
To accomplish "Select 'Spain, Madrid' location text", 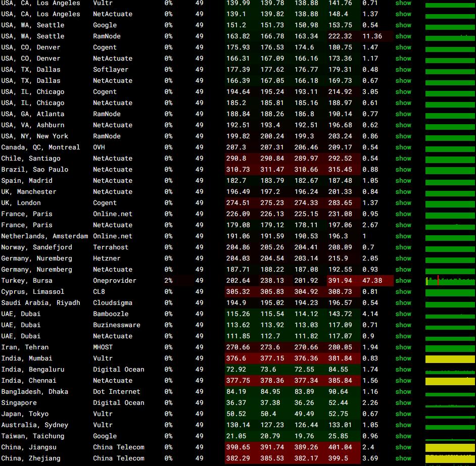I will pos(27,181).
